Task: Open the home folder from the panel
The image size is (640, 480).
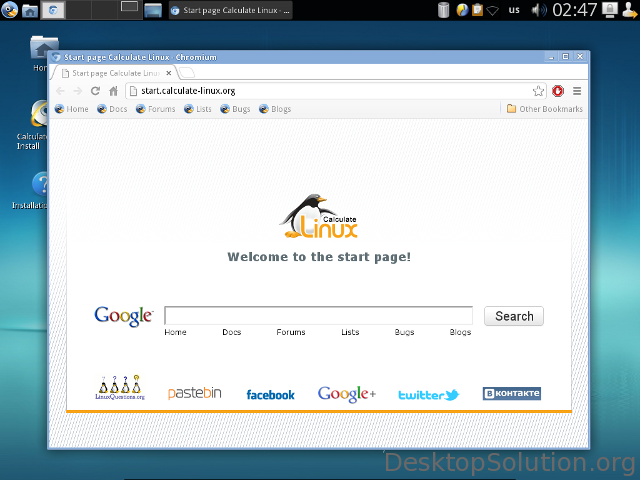Action: 30,10
